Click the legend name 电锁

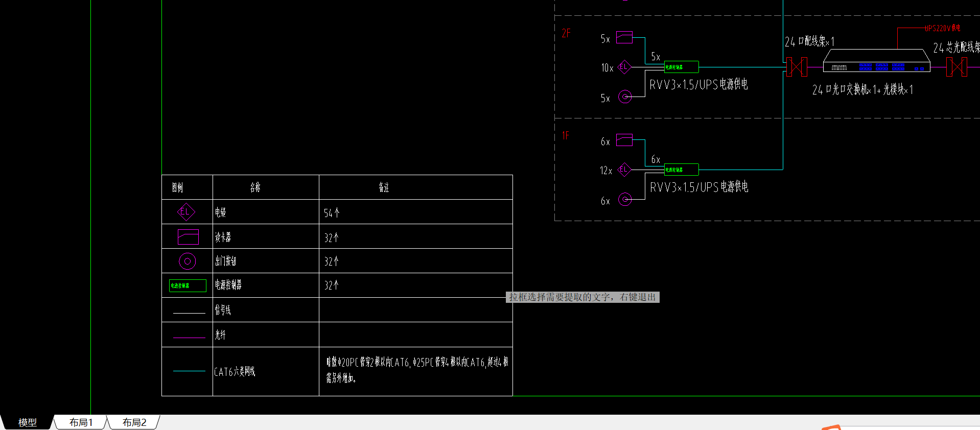[220, 212]
